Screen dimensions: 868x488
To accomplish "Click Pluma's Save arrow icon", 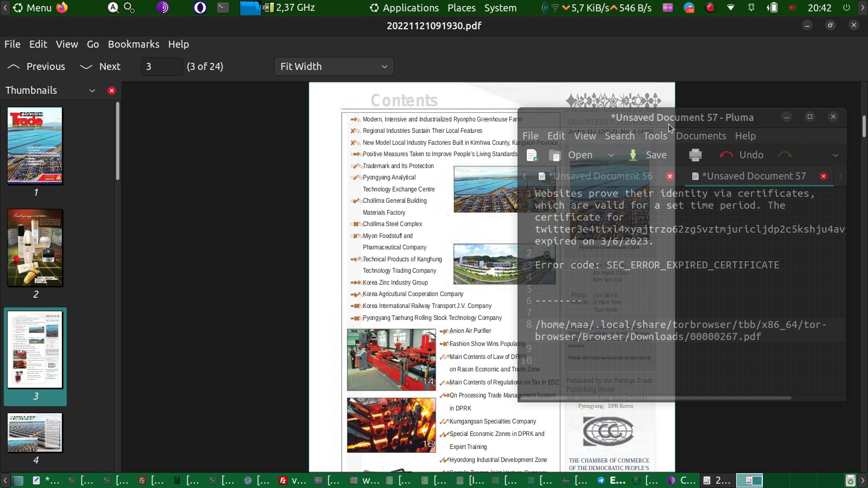I will point(633,155).
